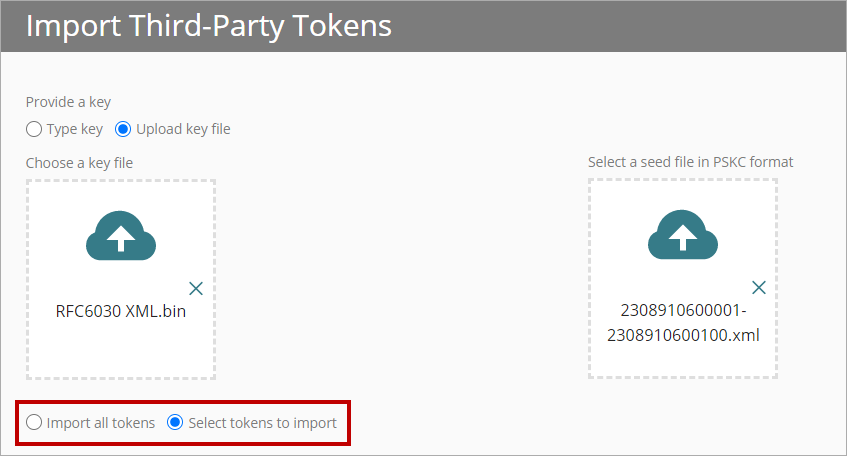Click the "Provide a key" heading

(x=68, y=102)
